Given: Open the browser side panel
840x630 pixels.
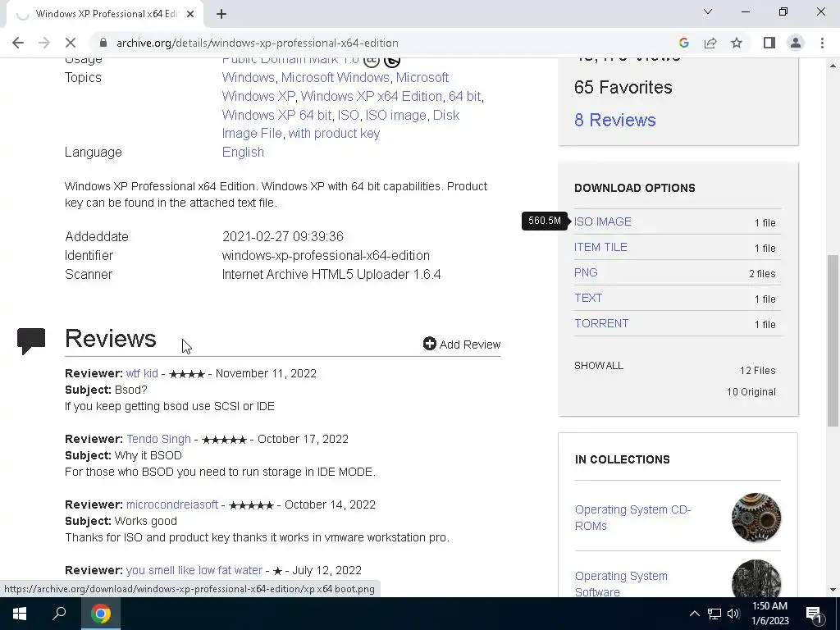Looking at the screenshot, I should pyautogui.click(x=769, y=43).
